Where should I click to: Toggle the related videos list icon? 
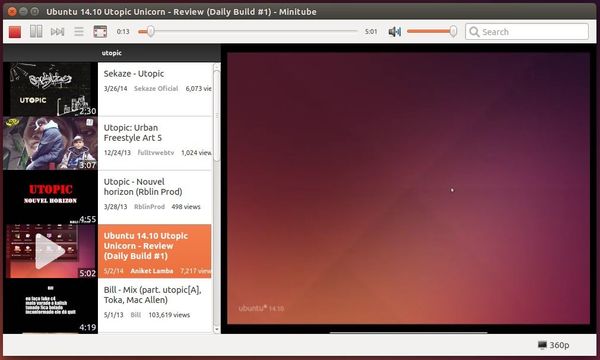[79, 31]
